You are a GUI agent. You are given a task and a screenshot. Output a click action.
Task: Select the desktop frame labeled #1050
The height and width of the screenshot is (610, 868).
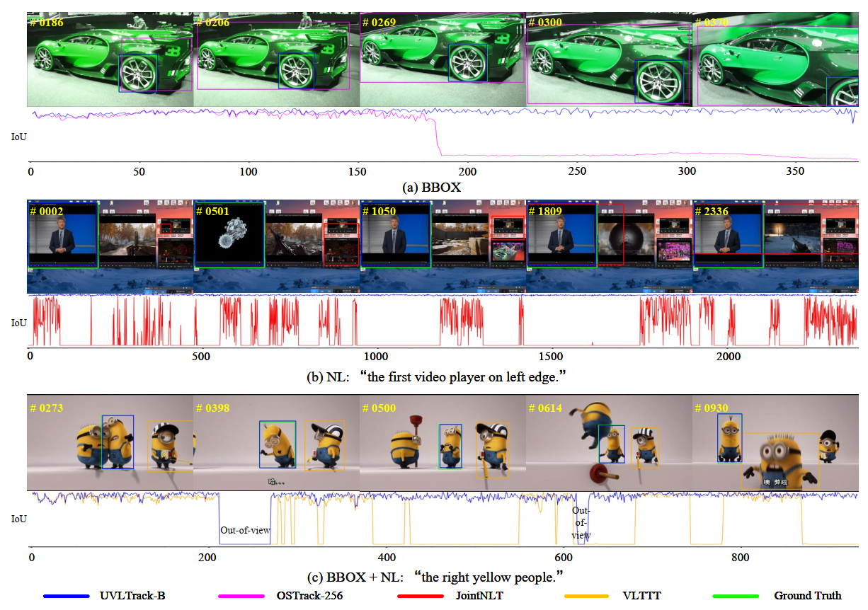click(x=442, y=247)
